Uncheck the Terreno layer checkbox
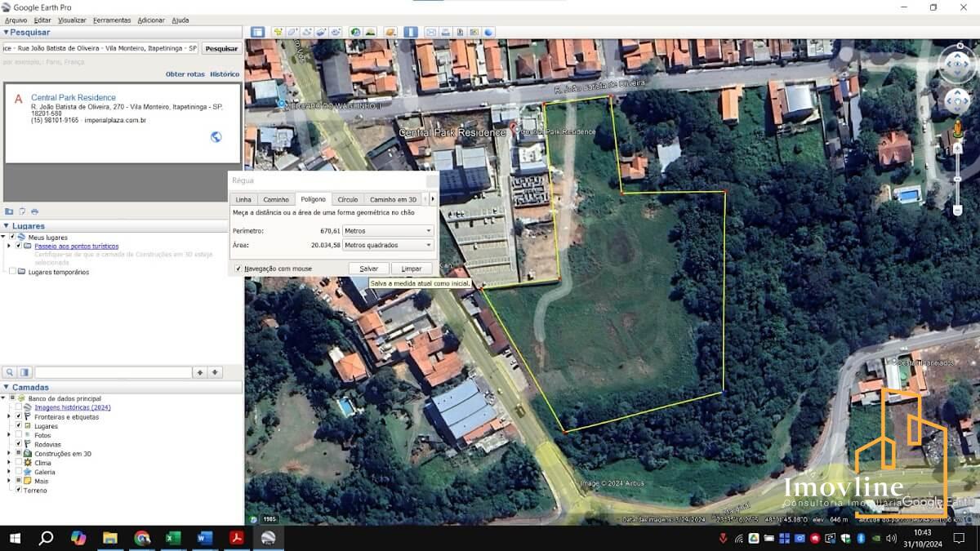Screen dimensions: 980x551 pos(19,490)
